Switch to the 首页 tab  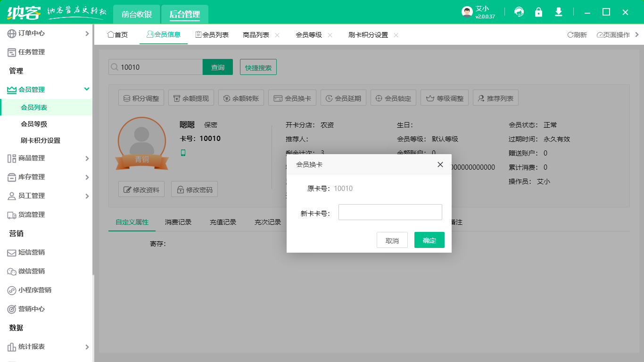pos(117,35)
